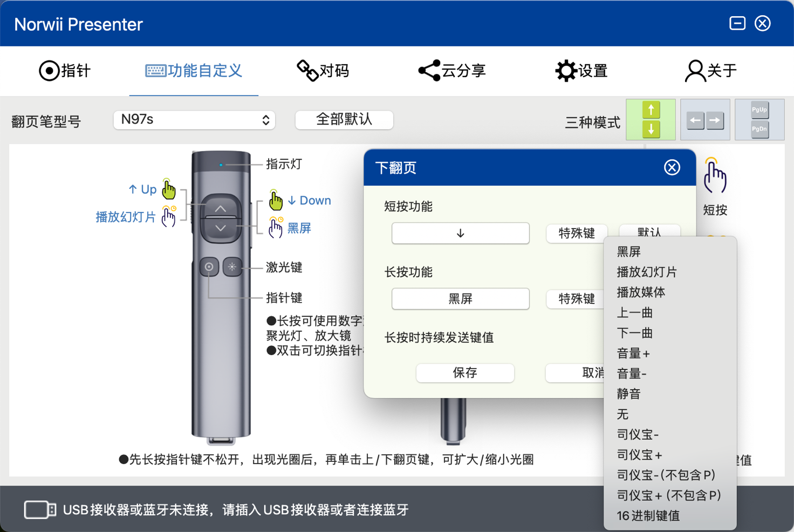
Task: Open the 关于 about tab
Action: click(711, 71)
